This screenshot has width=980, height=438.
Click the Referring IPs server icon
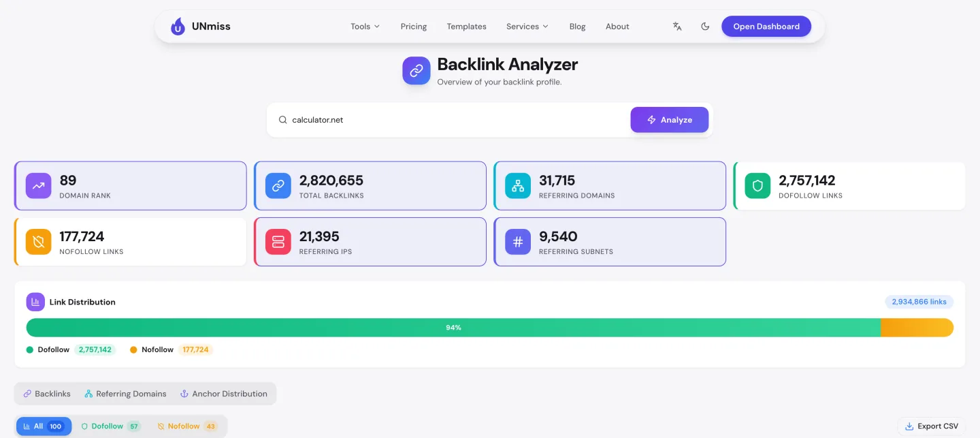point(278,242)
